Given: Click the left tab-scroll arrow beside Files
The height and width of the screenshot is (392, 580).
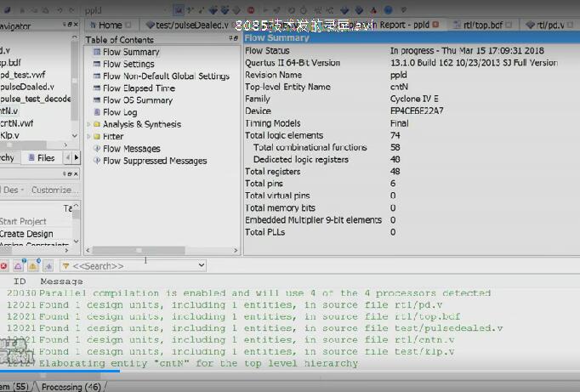Looking at the screenshot, I should (x=68, y=158).
